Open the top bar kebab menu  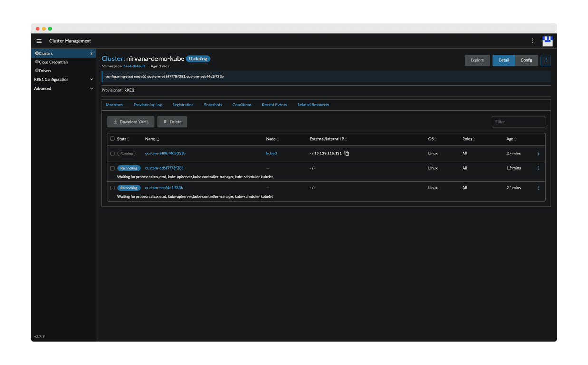pyautogui.click(x=533, y=41)
